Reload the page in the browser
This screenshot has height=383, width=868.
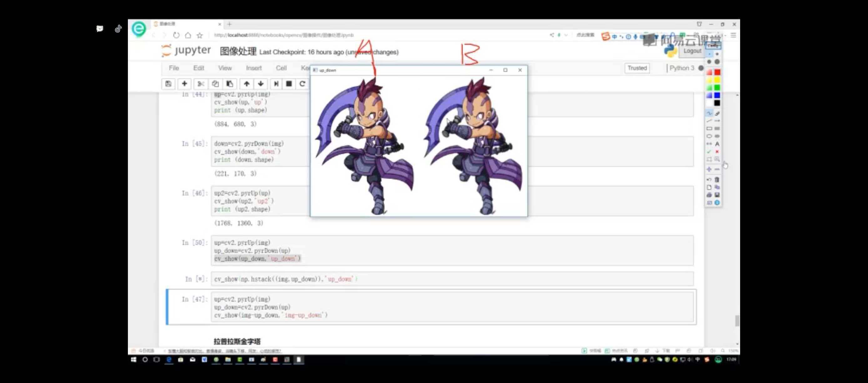click(176, 35)
